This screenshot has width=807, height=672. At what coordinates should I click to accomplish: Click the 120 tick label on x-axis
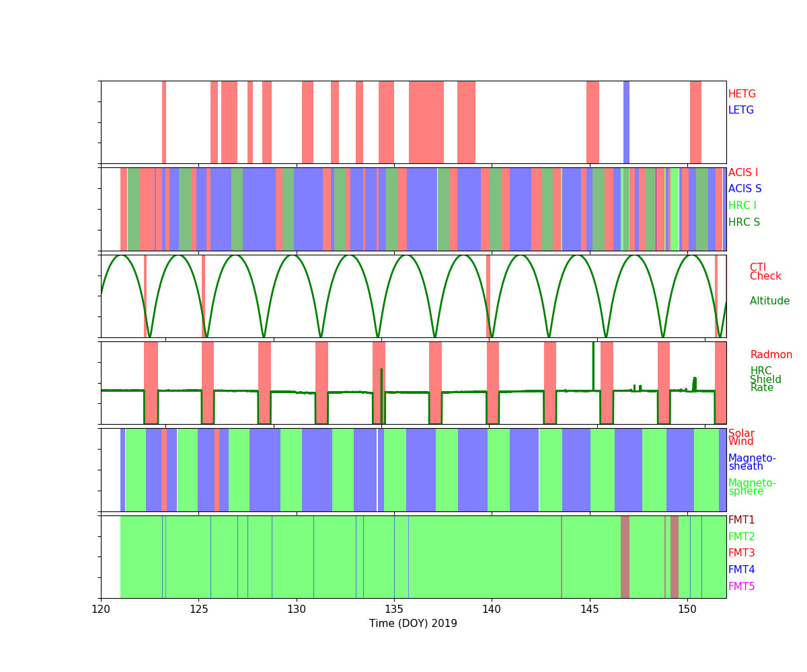click(x=101, y=610)
